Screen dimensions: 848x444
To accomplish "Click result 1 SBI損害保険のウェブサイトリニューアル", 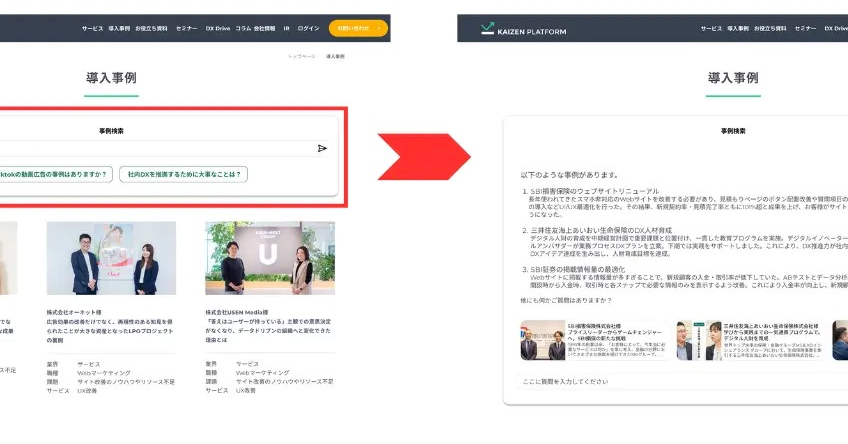I will pos(594,191).
